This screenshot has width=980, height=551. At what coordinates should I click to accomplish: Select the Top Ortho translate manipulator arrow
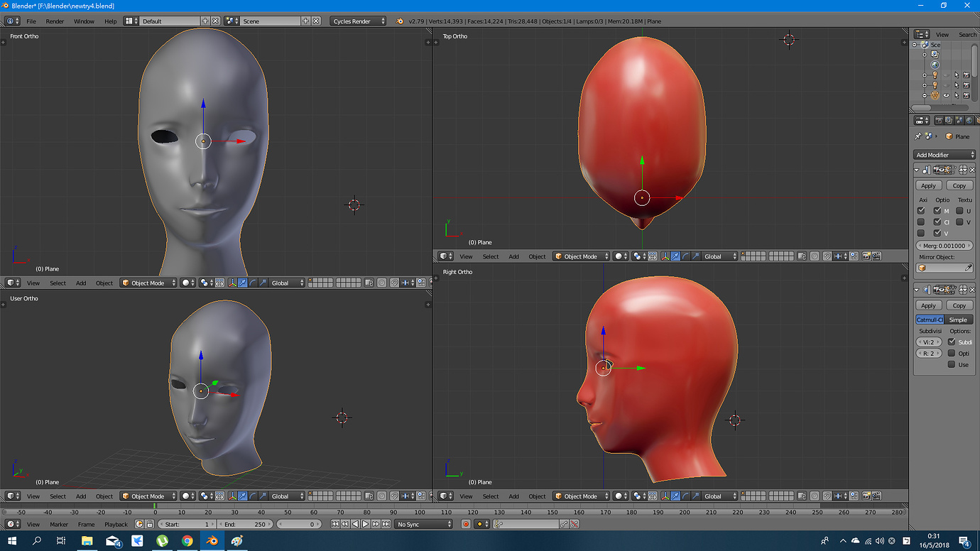[x=675, y=256]
